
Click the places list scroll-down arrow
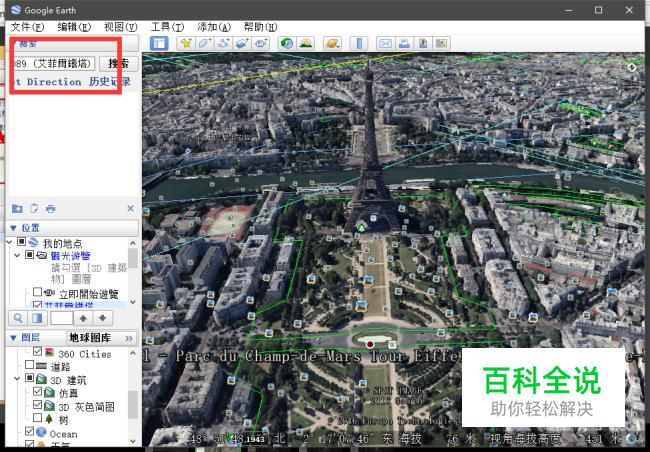(133, 302)
